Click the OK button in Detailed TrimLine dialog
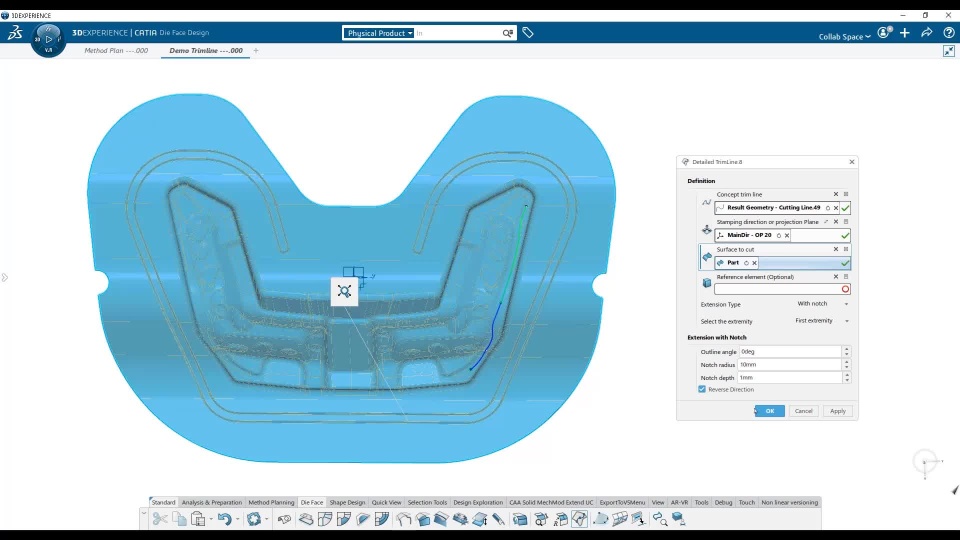The image size is (960, 540). (x=770, y=411)
